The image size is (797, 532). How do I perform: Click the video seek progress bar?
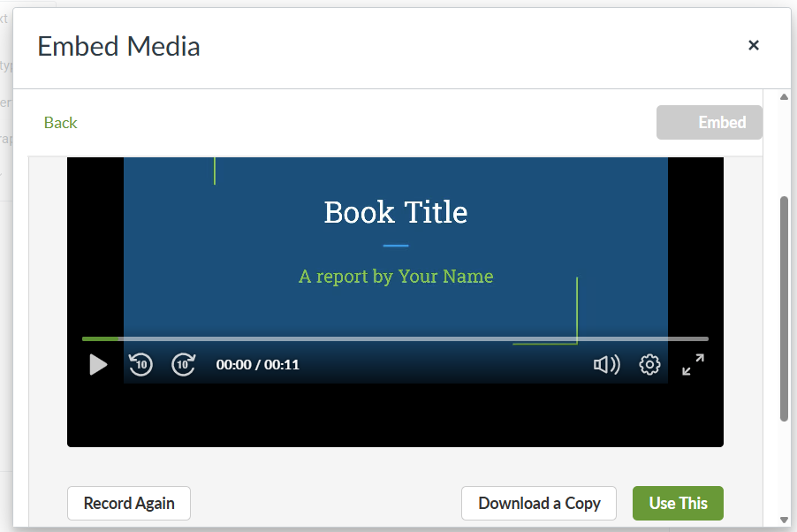point(395,338)
